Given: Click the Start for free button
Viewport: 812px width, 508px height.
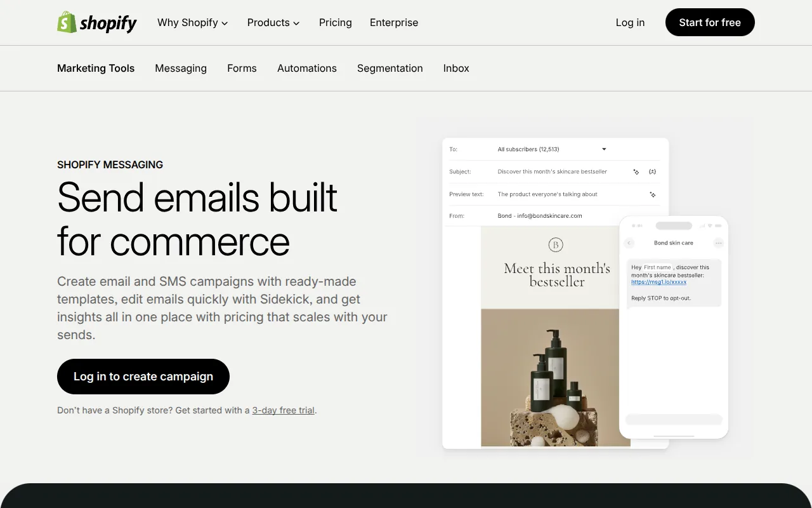Looking at the screenshot, I should coord(710,22).
